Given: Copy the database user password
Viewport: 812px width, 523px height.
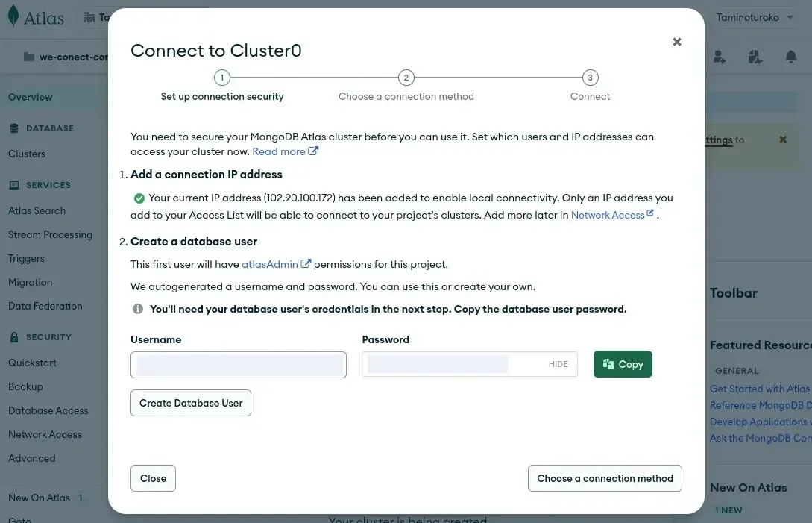Looking at the screenshot, I should point(623,364).
